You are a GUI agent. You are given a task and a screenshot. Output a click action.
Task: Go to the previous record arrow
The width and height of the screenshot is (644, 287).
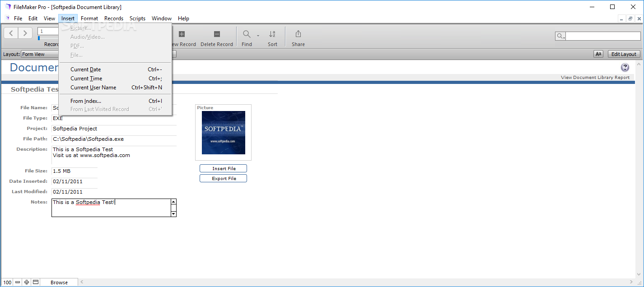(11, 33)
